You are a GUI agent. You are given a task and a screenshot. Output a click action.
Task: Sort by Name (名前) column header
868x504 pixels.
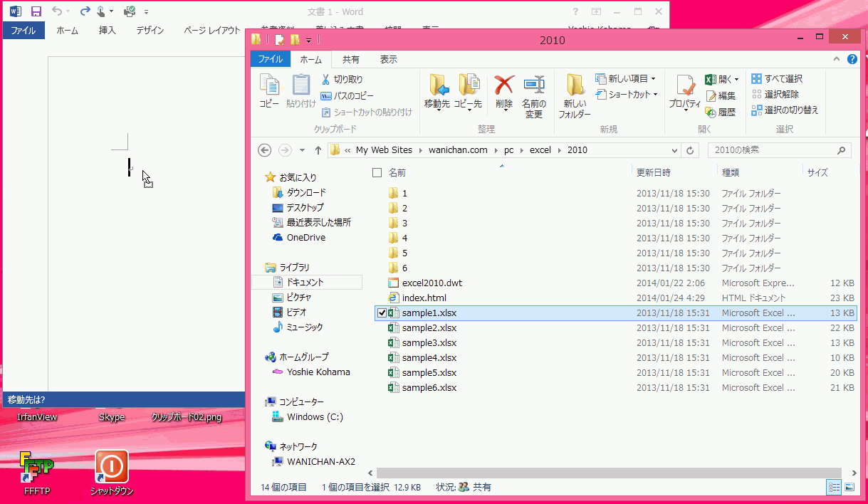tap(397, 173)
